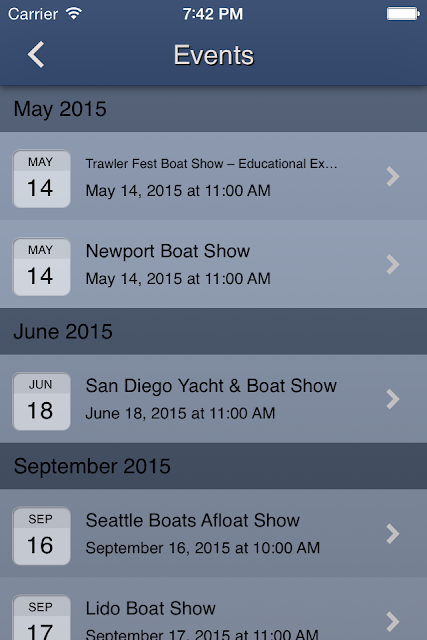Tap the May 14 calendar icon for Newport Boat Show
This screenshot has width=427, height=640.
tap(42, 267)
